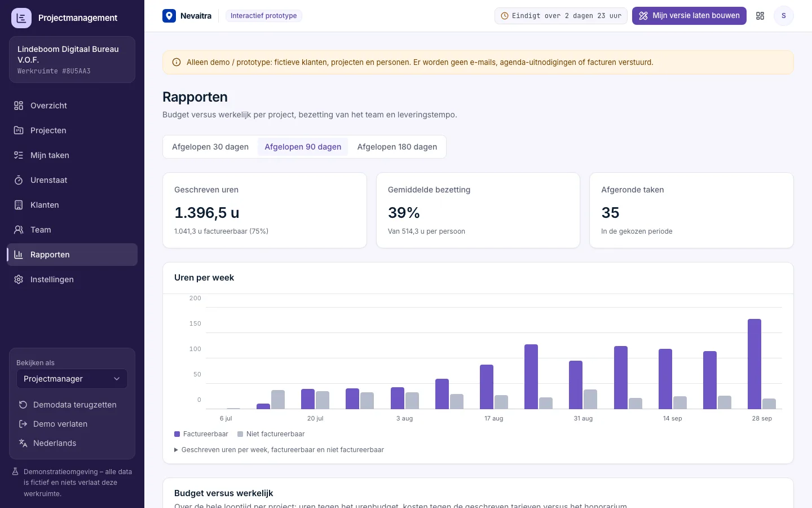
Task: Select the Afgelopen 30 dagen period
Action: (x=210, y=147)
